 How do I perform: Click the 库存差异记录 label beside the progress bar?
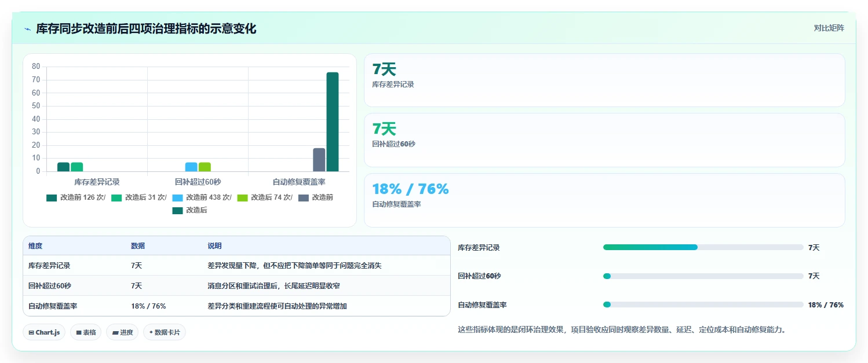(x=479, y=248)
